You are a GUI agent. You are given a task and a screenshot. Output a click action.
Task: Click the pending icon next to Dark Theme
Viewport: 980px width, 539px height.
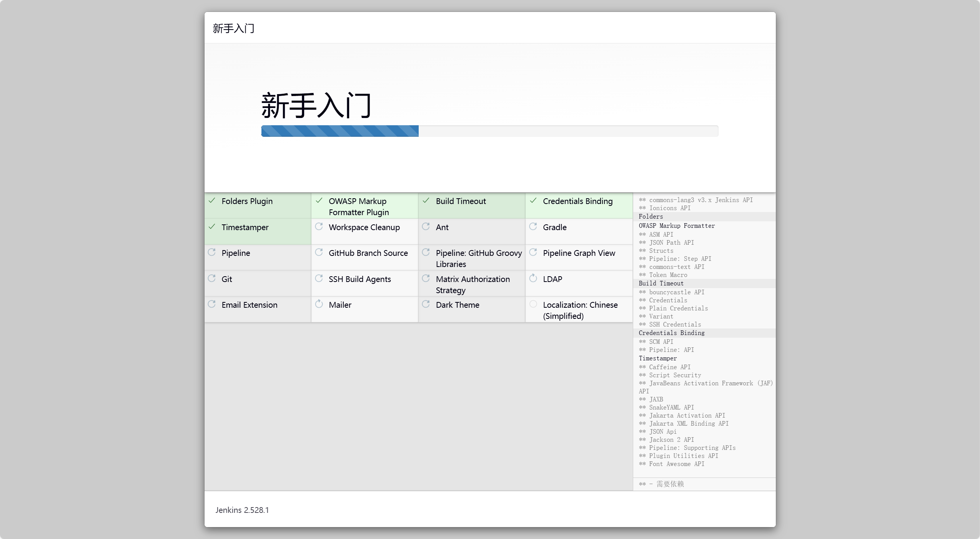(x=426, y=304)
